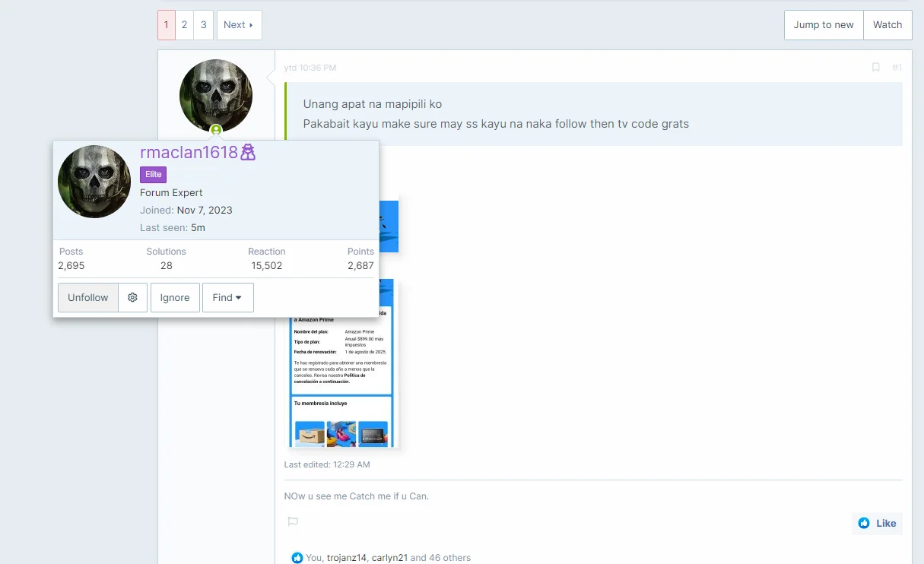Go to page 2 of the thread

pos(184,25)
